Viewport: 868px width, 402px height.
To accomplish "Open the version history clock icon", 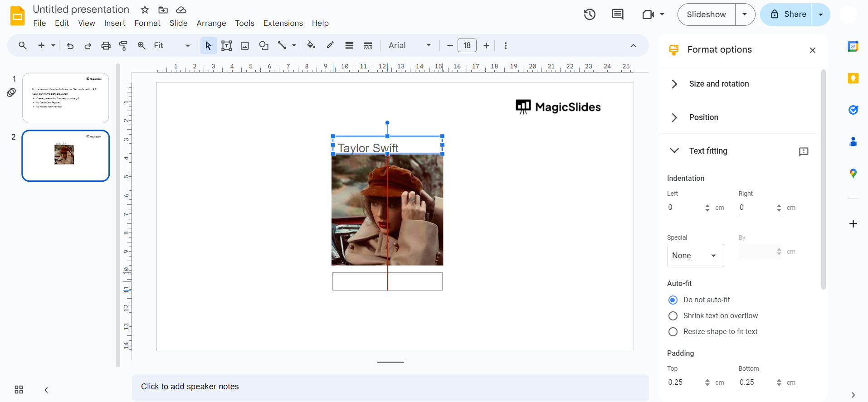I will 590,15.
